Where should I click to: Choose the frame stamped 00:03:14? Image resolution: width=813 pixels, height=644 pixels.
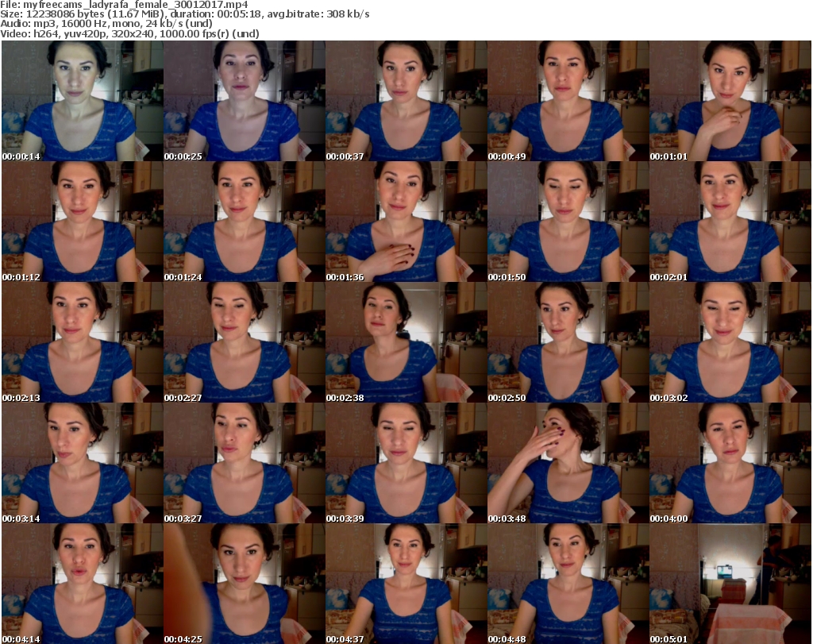pyautogui.click(x=83, y=464)
